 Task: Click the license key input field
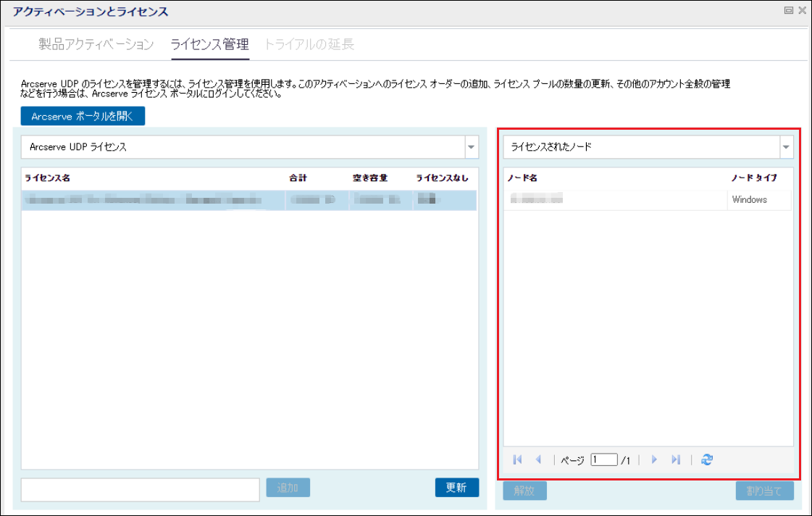[140, 490]
